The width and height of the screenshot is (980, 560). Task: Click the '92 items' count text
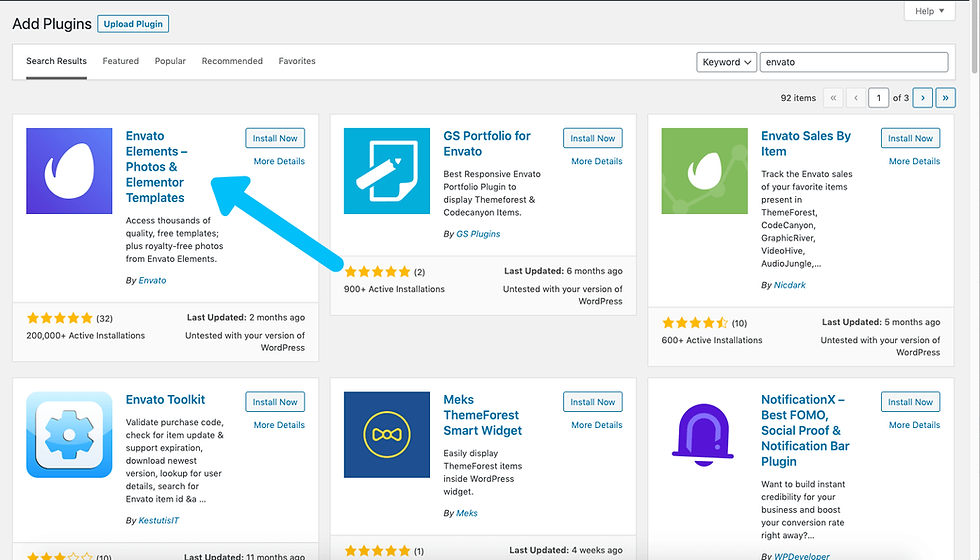[798, 98]
